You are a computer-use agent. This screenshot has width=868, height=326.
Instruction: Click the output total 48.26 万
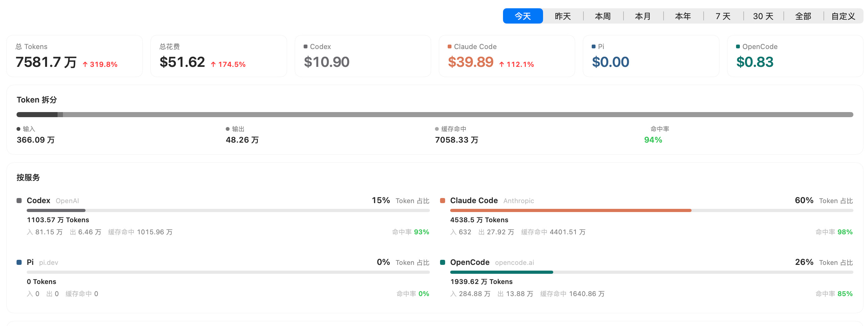point(242,140)
